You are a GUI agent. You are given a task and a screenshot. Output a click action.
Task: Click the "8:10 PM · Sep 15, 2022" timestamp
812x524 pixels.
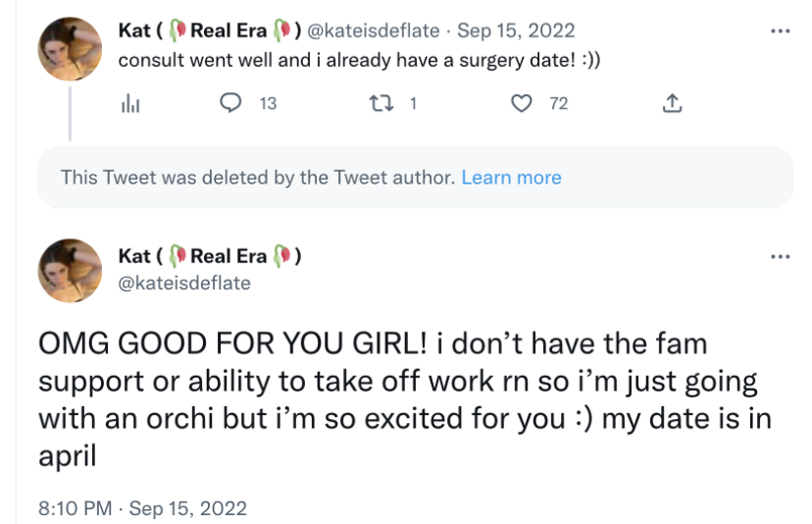[142, 508]
